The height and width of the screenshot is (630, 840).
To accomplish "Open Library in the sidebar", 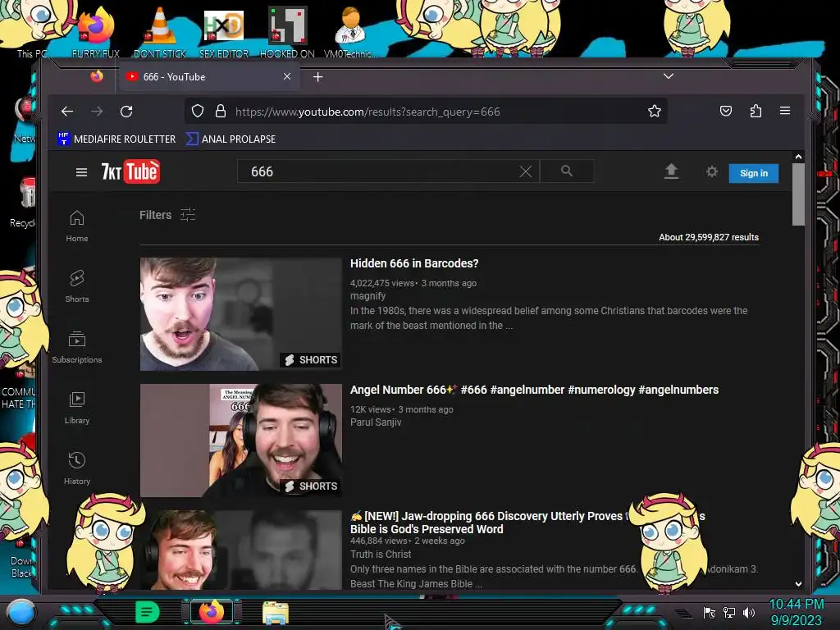I will pos(76,409).
